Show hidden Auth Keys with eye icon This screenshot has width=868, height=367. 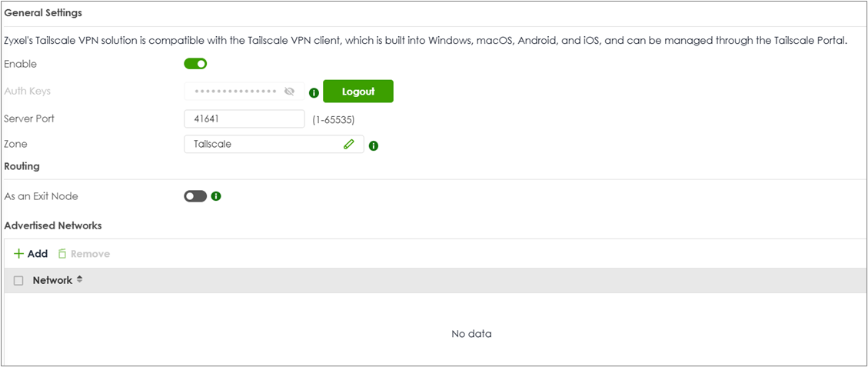(289, 92)
